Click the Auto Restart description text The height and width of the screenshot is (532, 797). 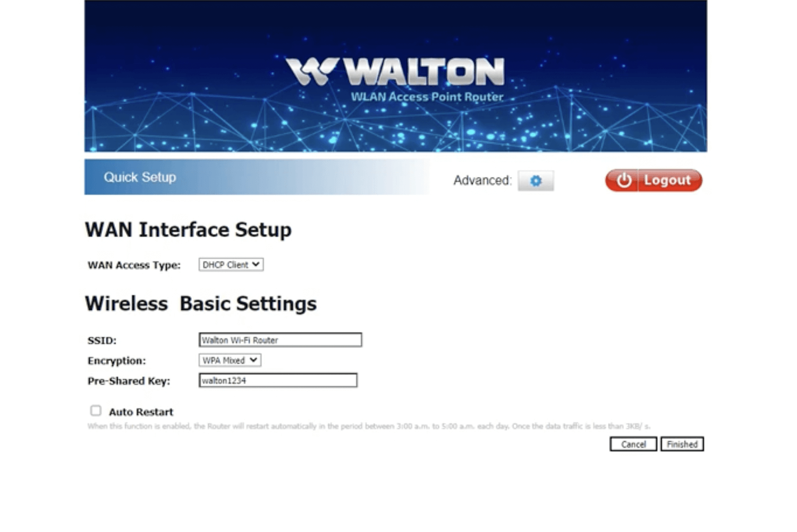(x=369, y=426)
